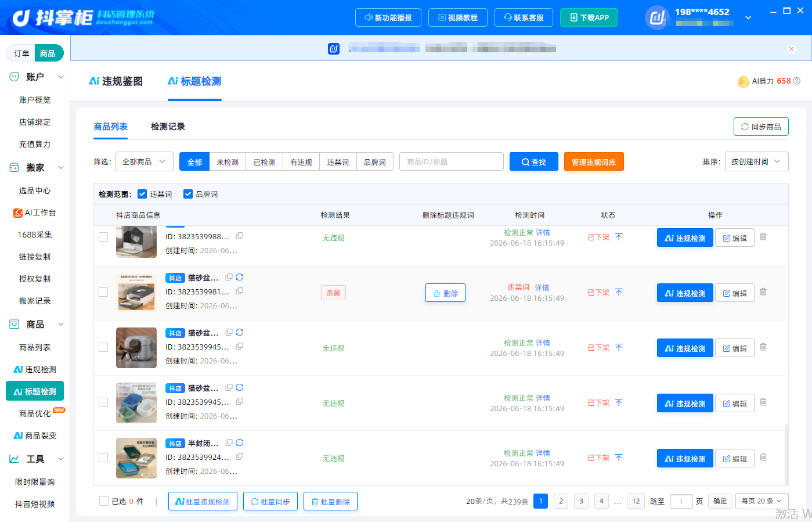Tick the 已选 select-all checkbox

pyautogui.click(x=104, y=501)
